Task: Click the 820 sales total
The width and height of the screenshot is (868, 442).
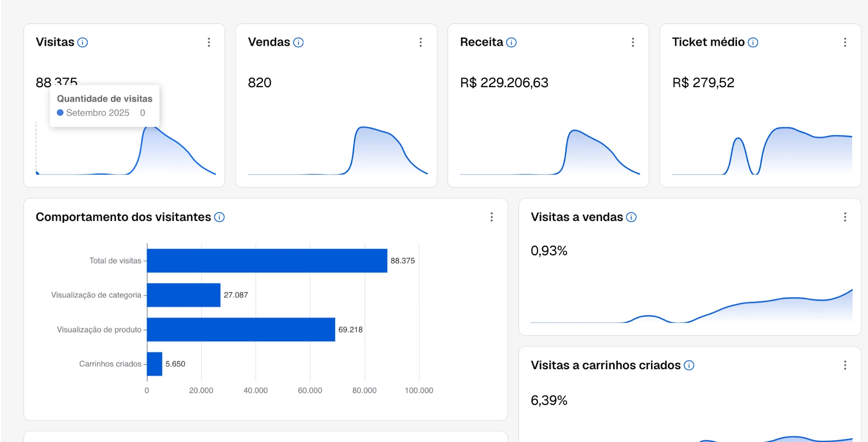Action: (x=259, y=83)
